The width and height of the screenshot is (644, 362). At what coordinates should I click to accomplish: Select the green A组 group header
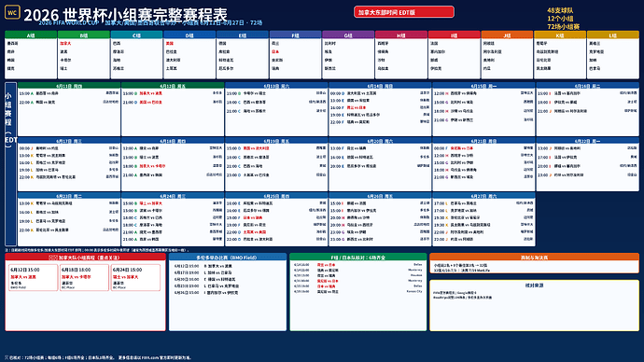(31, 35)
